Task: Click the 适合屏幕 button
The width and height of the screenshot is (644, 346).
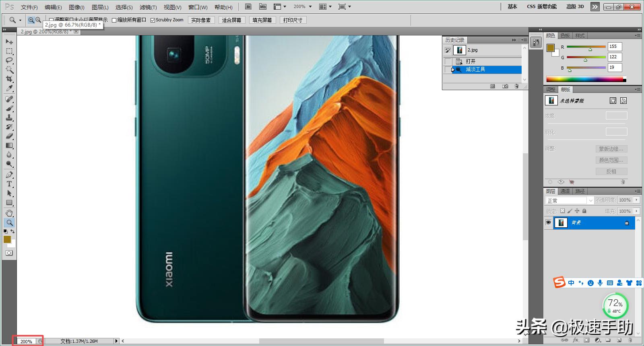Action: [x=231, y=20]
